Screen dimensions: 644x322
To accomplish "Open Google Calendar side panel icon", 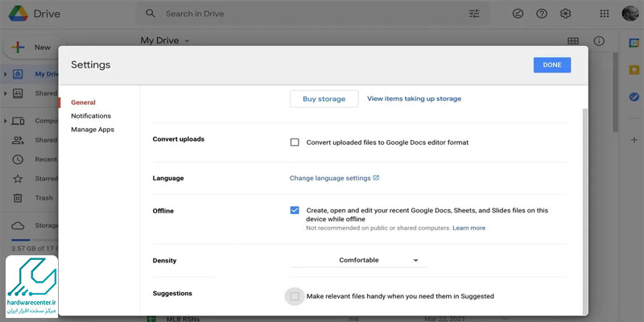I will click(x=634, y=43).
